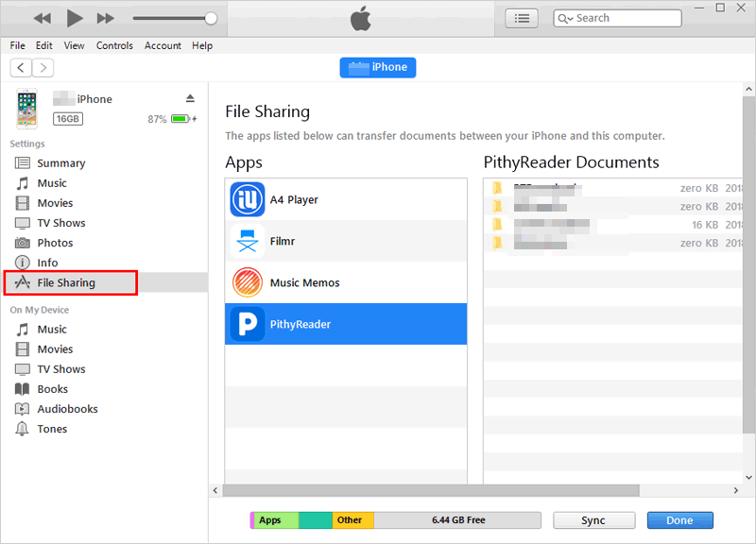The height and width of the screenshot is (544, 756).
Task: Go forward with the right arrow button
Action: tap(43, 67)
